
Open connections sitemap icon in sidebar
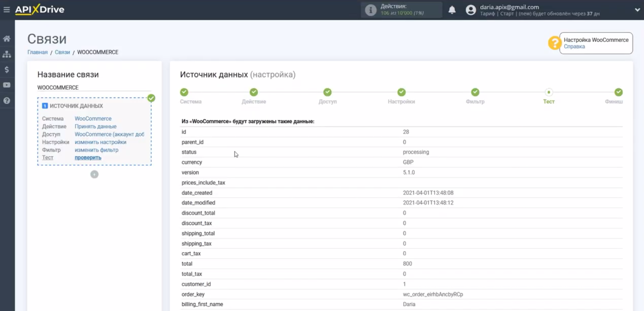point(7,54)
